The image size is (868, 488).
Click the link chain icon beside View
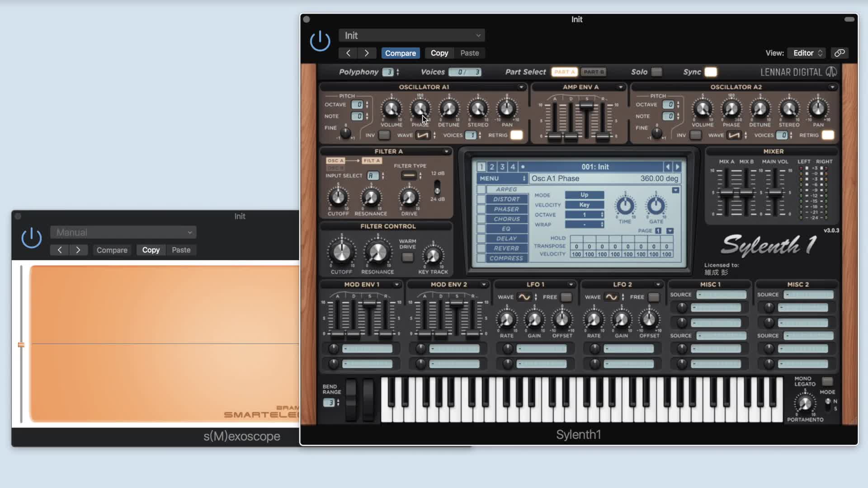pyautogui.click(x=840, y=53)
